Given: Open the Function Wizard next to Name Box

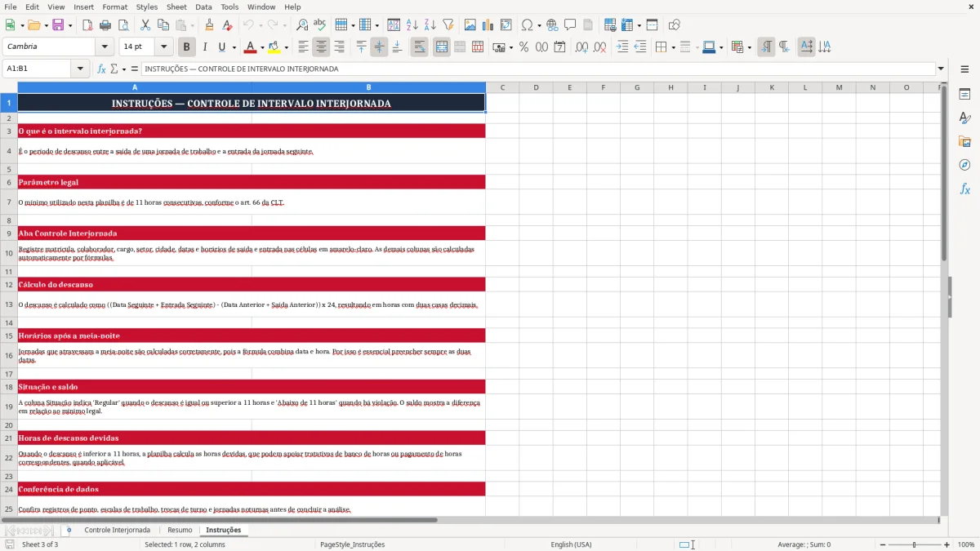Looking at the screenshot, I should [101, 69].
